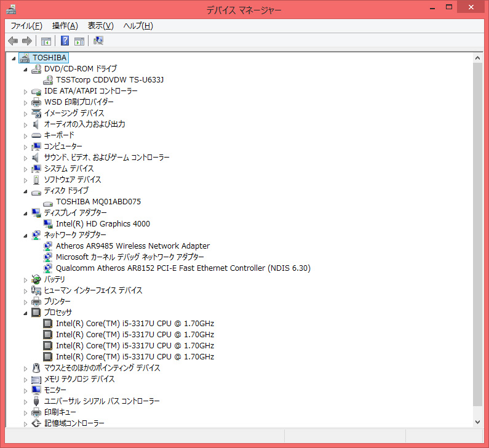Viewport: 489px width, 448px height.
Task: Select the Atheros AR9485 Wireless Network Adapter icon
Action: 49,246
